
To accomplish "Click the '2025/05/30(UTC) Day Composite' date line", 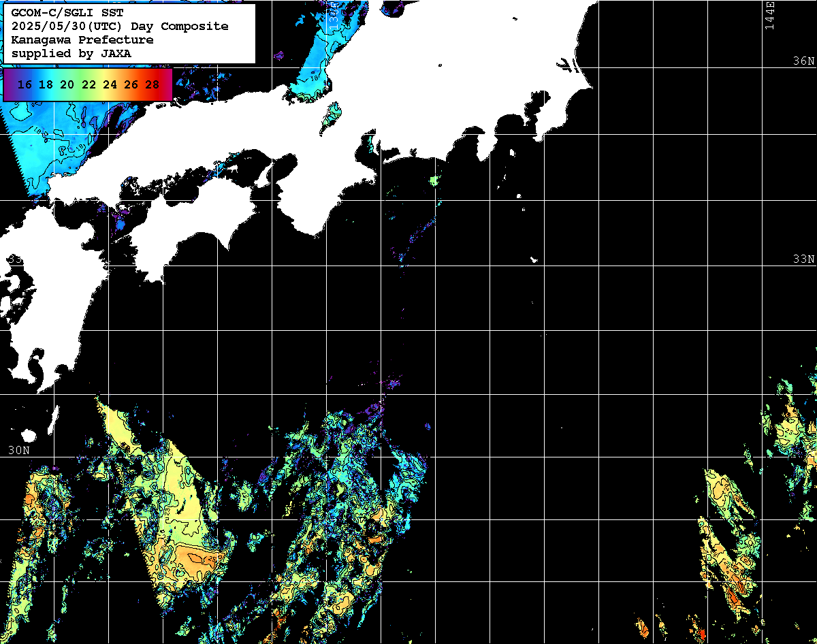I will (120, 27).
